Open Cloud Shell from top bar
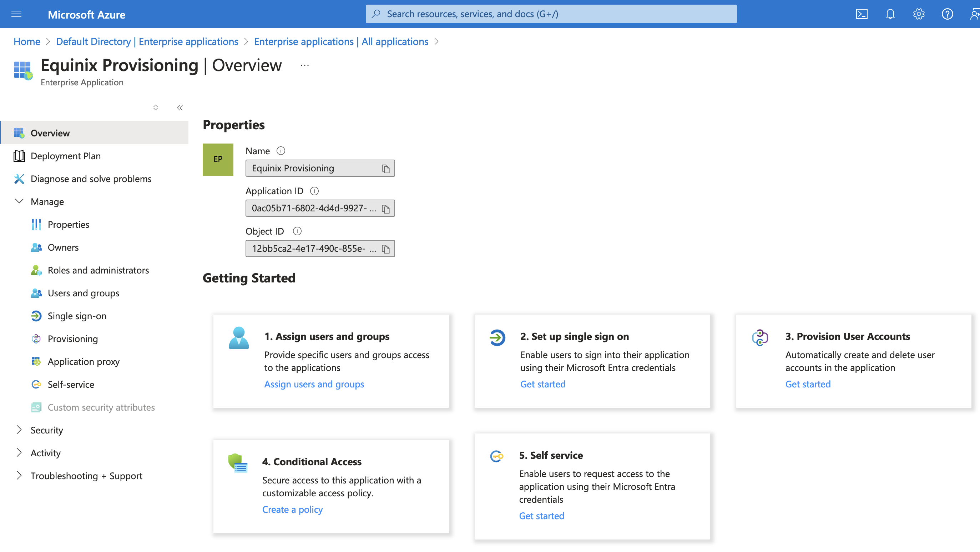Screen dimensions: 980x552 click(861, 14)
